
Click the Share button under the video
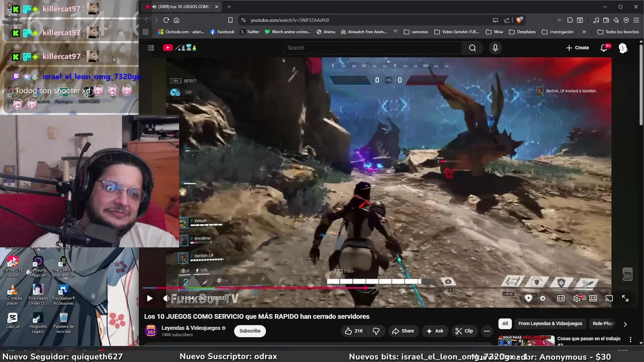click(x=403, y=331)
